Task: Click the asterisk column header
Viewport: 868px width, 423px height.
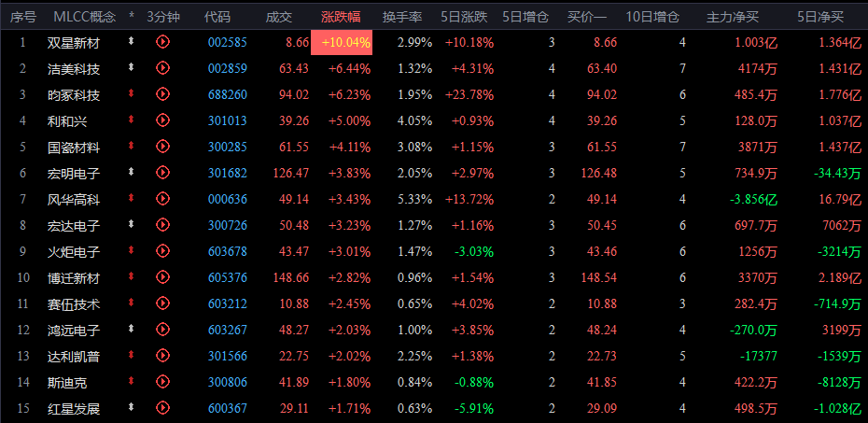Action: click(132, 17)
